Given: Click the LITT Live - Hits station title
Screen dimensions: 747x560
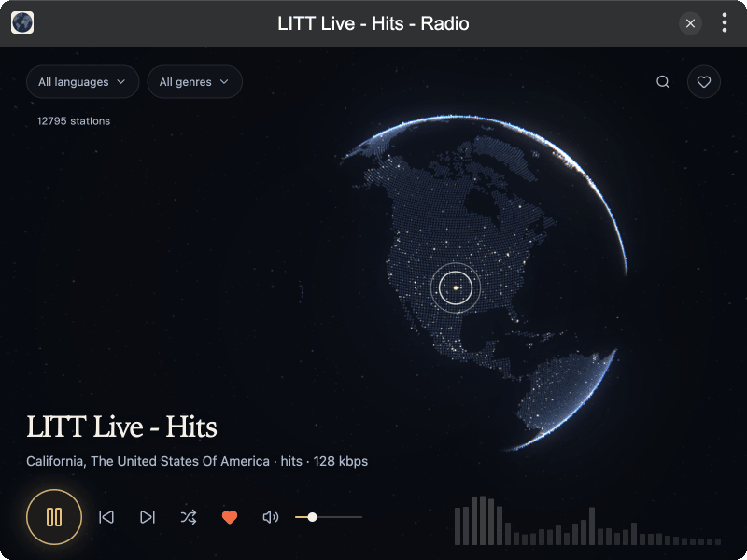Looking at the screenshot, I should click(x=121, y=427).
